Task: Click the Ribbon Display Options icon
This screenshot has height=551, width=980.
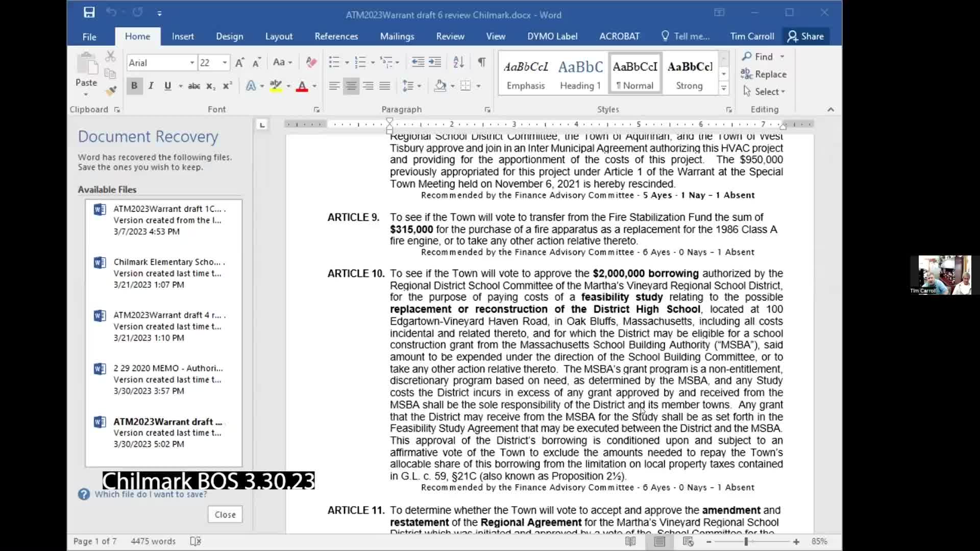Action: [719, 13]
